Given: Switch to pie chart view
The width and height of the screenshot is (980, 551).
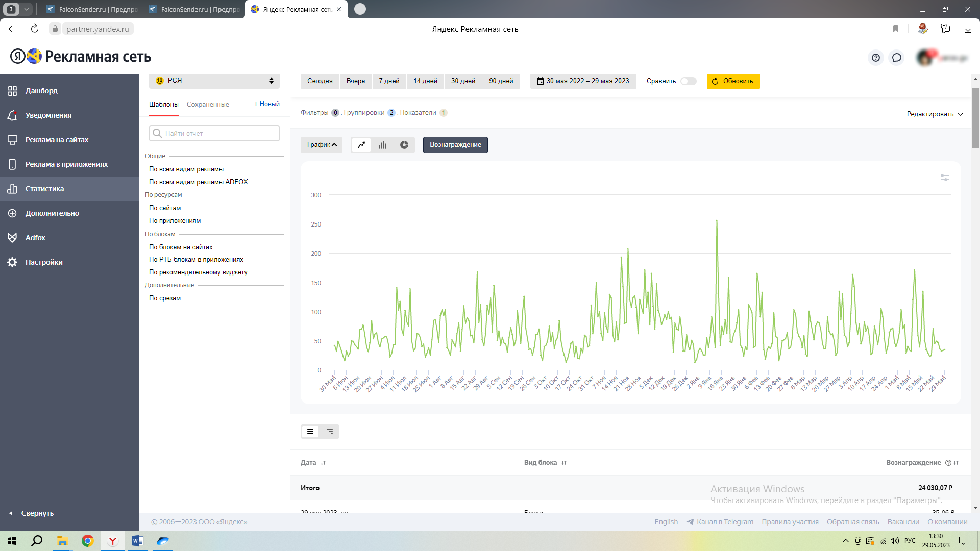Looking at the screenshot, I should pos(404,145).
